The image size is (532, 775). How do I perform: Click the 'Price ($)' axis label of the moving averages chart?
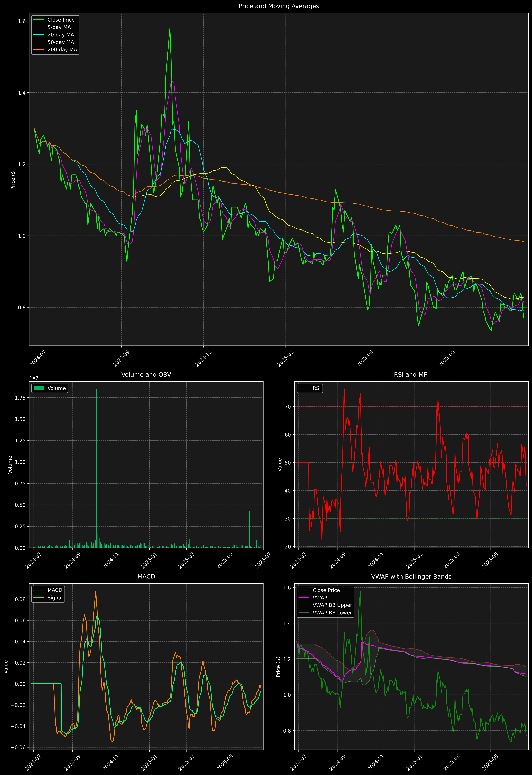coord(13,179)
